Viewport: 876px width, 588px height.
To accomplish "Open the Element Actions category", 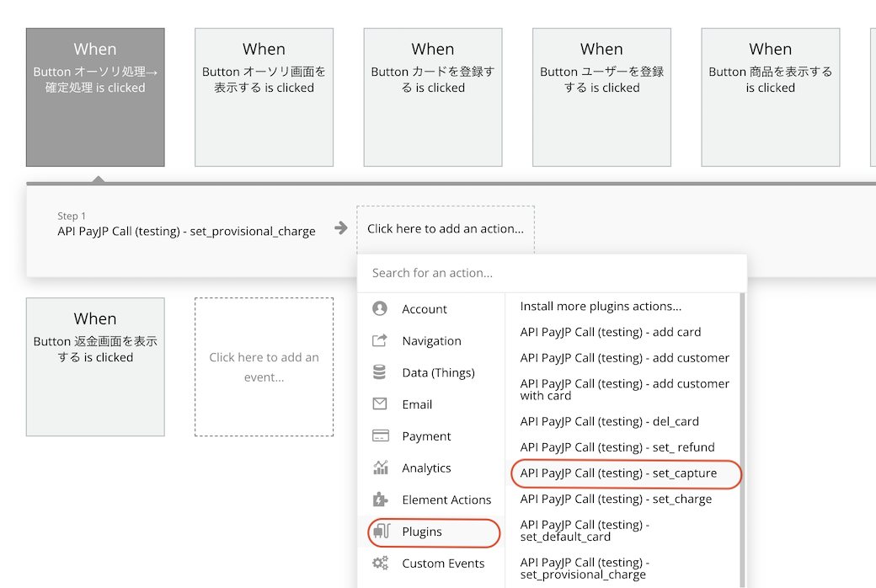I will (430, 500).
